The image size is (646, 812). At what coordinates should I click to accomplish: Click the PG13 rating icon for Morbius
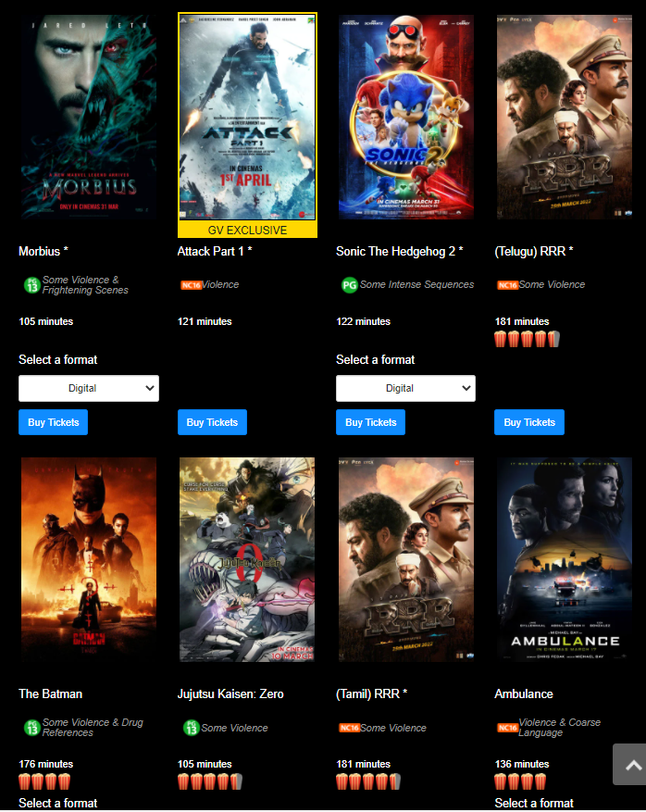32,285
